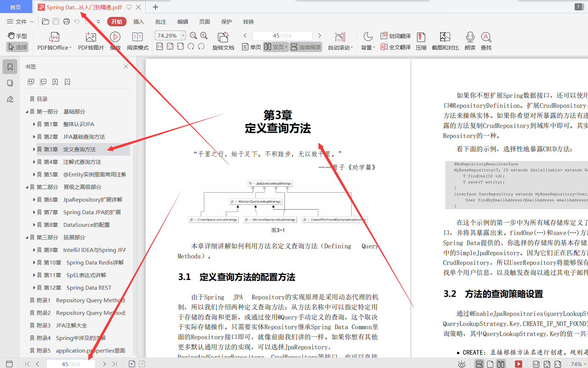Switch to 批注 ribbon tab
The image size is (588, 368).
pyautogui.click(x=161, y=22)
